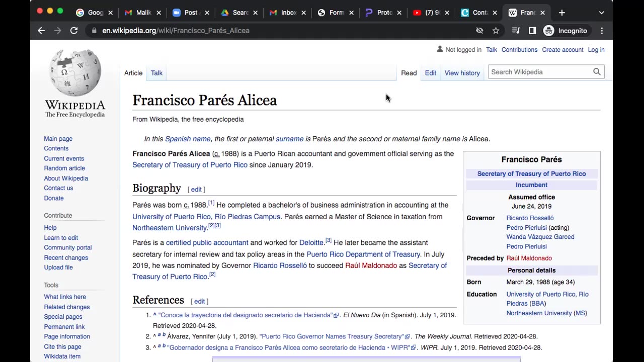The height and width of the screenshot is (362, 644).
Task: Switch to the Inbox Gmail tab
Action: point(287,13)
